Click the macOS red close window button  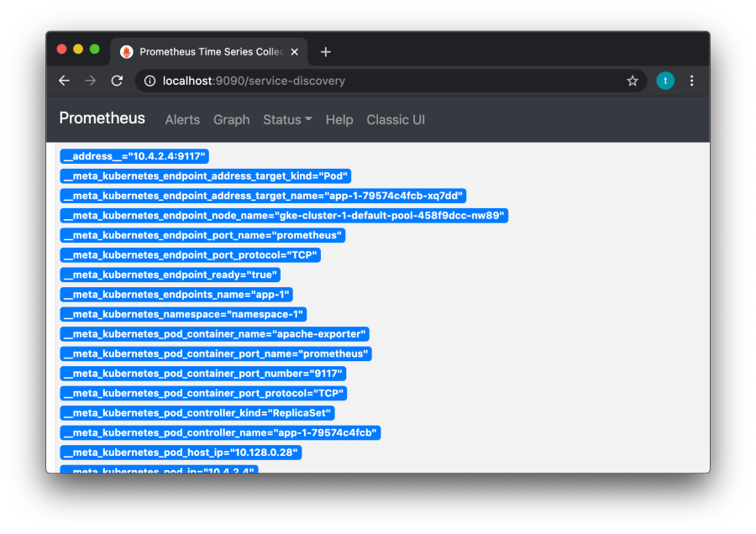point(61,50)
